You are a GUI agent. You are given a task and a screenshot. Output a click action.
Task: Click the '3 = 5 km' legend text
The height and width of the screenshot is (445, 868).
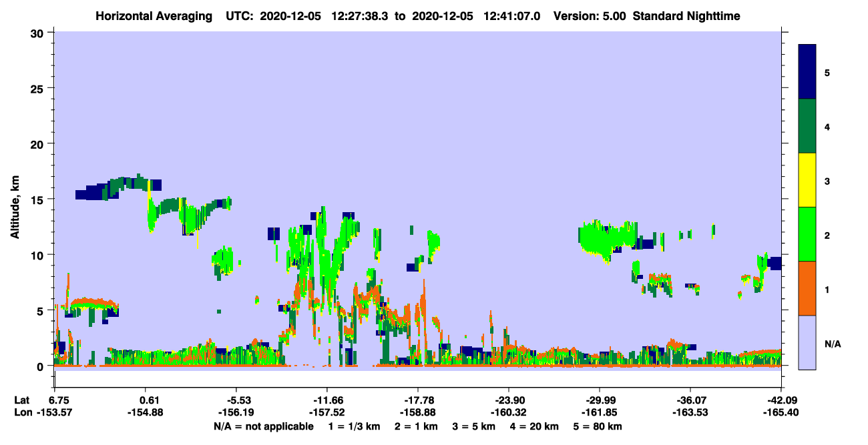[x=475, y=426]
